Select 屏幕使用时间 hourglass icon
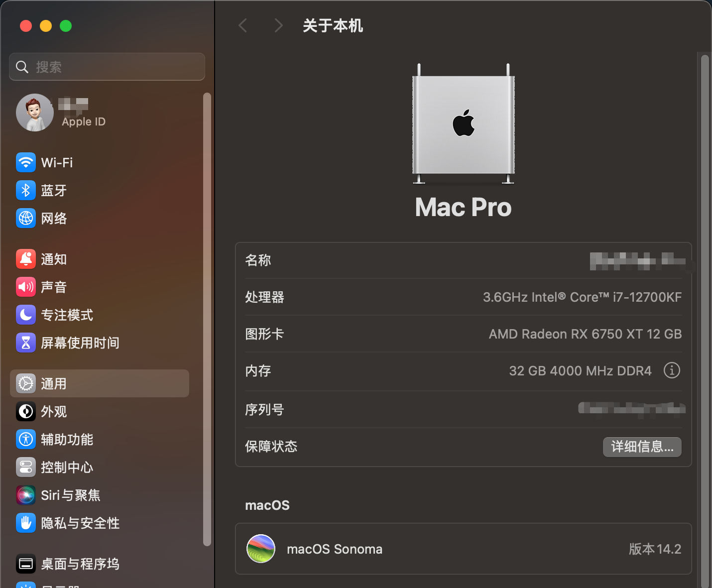This screenshot has width=712, height=588. point(26,343)
